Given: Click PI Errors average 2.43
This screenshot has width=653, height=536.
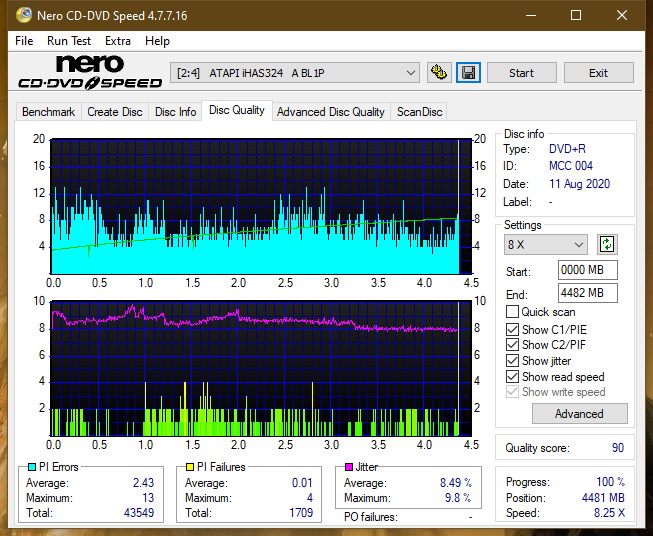Looking at the screenshot, I should point(143,483).
